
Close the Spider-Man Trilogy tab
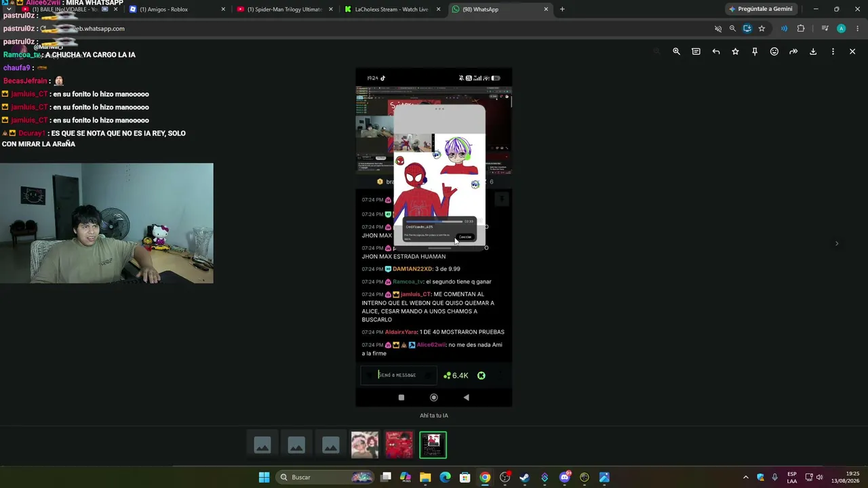331,9
